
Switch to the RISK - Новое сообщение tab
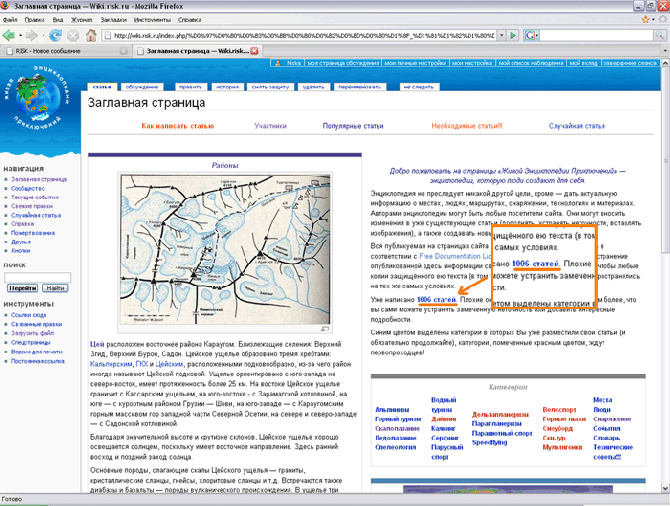click(66, 51)
